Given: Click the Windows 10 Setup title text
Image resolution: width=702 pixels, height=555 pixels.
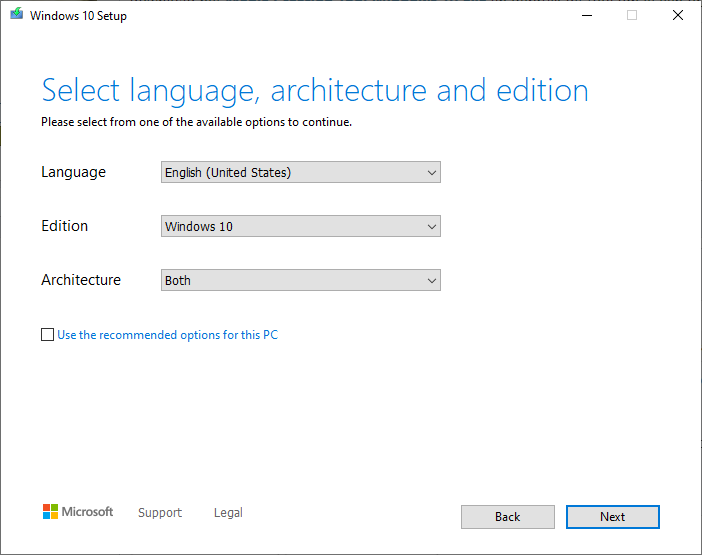Looking at the screenshot, I should pyautogui.click(x=78, y=16).
